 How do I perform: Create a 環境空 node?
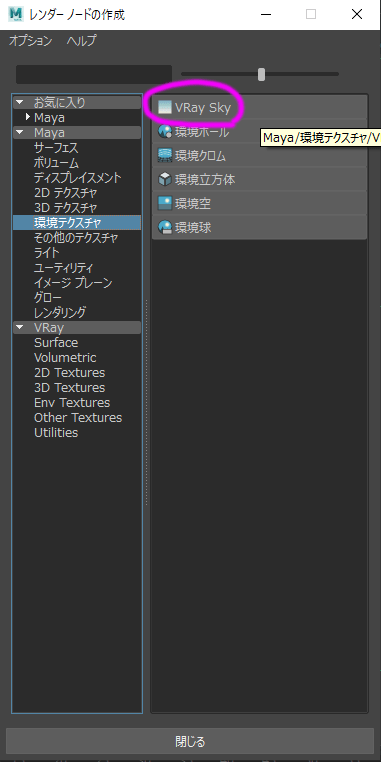tap(260, 203)
